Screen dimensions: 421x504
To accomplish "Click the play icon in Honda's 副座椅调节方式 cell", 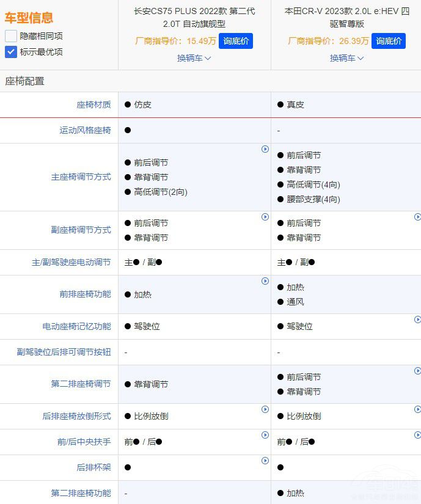I will pyautogui.click(x=417, y=217).
